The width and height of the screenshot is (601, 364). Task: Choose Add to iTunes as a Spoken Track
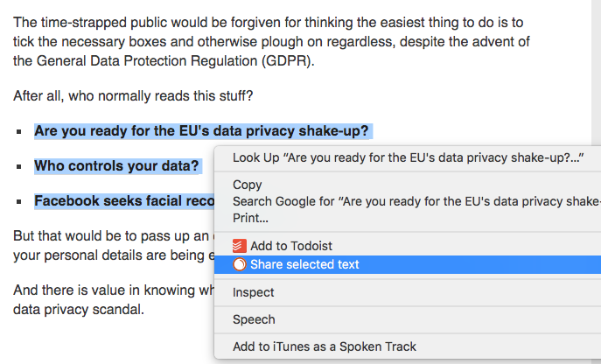(x=408, y=346)
